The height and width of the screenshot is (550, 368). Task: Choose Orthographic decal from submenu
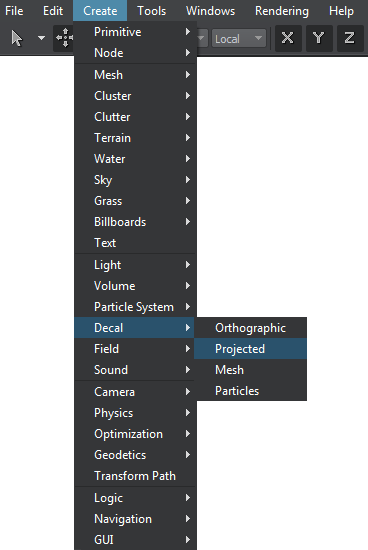coord(250,328)
